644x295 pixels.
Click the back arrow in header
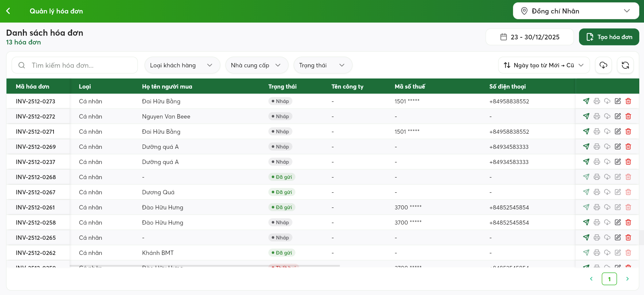[8, 11]
